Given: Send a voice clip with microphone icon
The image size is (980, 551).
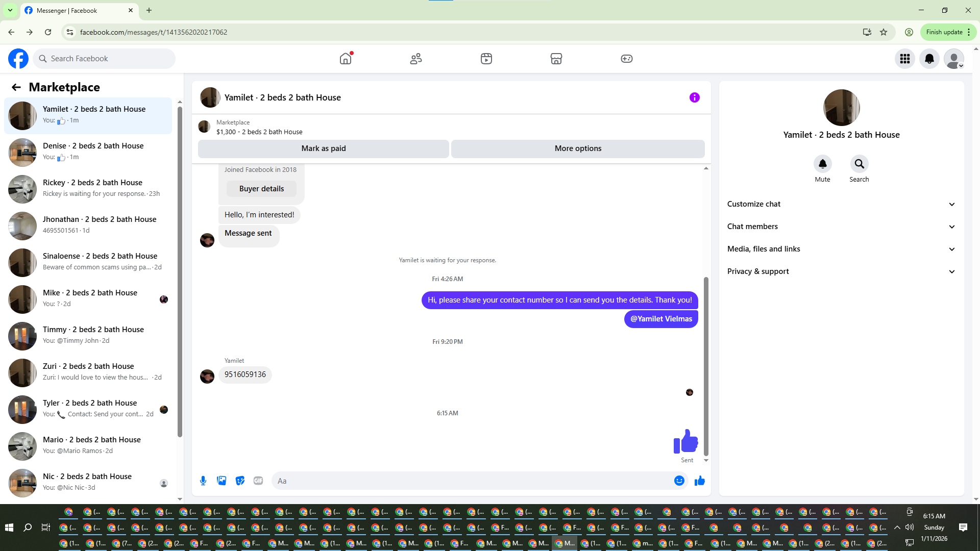Looking at the screenshot, I should [203, 481].
